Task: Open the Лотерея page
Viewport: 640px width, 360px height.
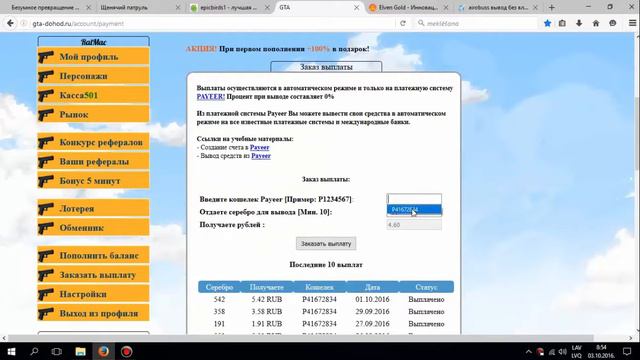Action: [x=93, y=208]
